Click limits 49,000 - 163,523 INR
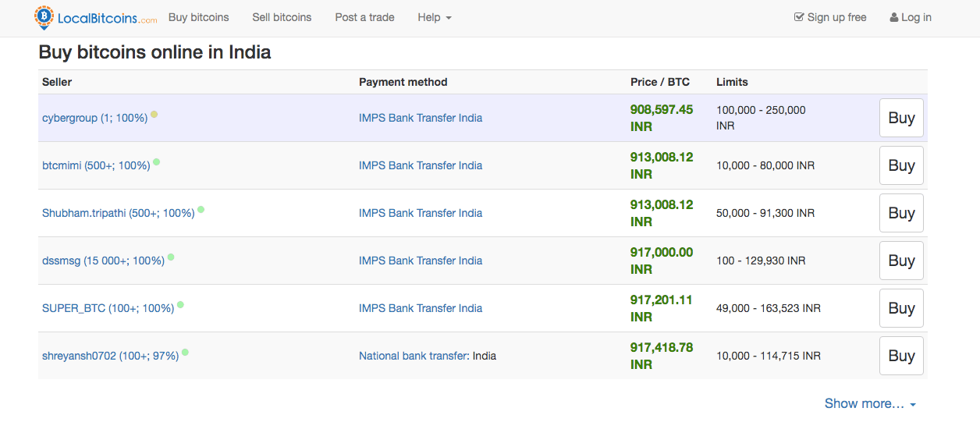 pos(769,308)
